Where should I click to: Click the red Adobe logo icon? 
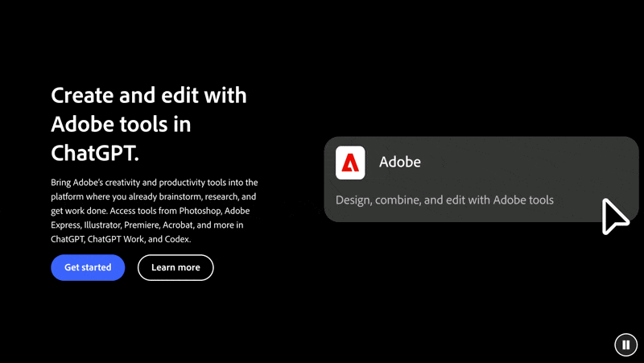350,163
